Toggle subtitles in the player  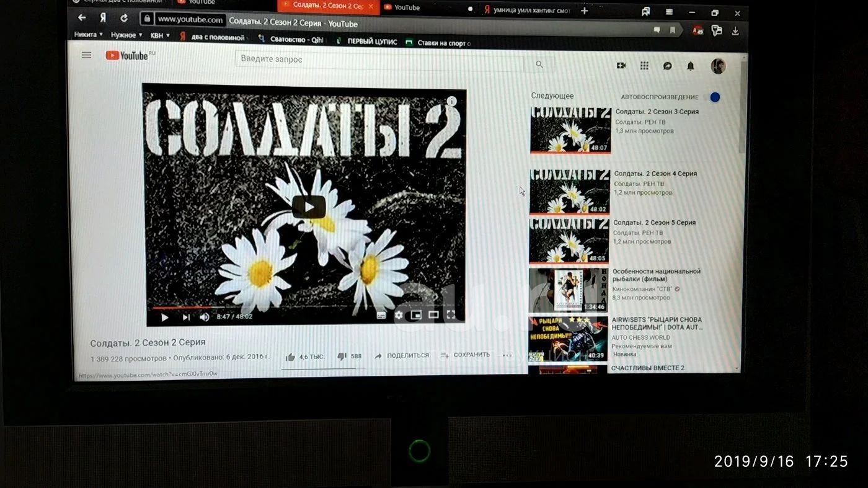pyautogui.click(x=381, y=316)
